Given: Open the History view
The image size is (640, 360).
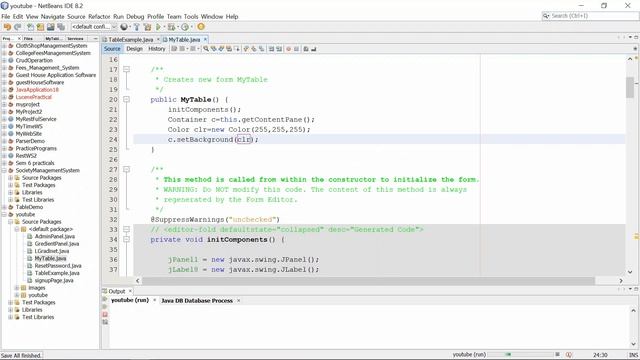Looking at the screenshot, I should pos(157,49).
